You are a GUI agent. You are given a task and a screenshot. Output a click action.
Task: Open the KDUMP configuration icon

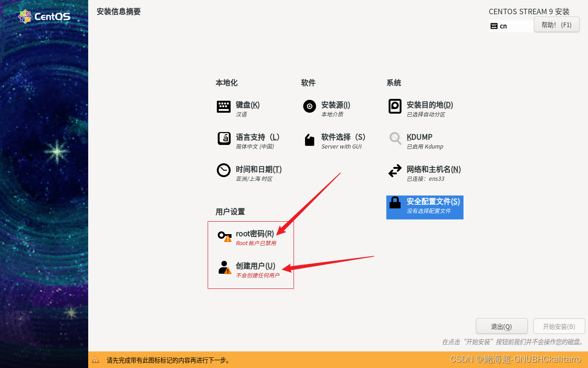coord(395,138)
